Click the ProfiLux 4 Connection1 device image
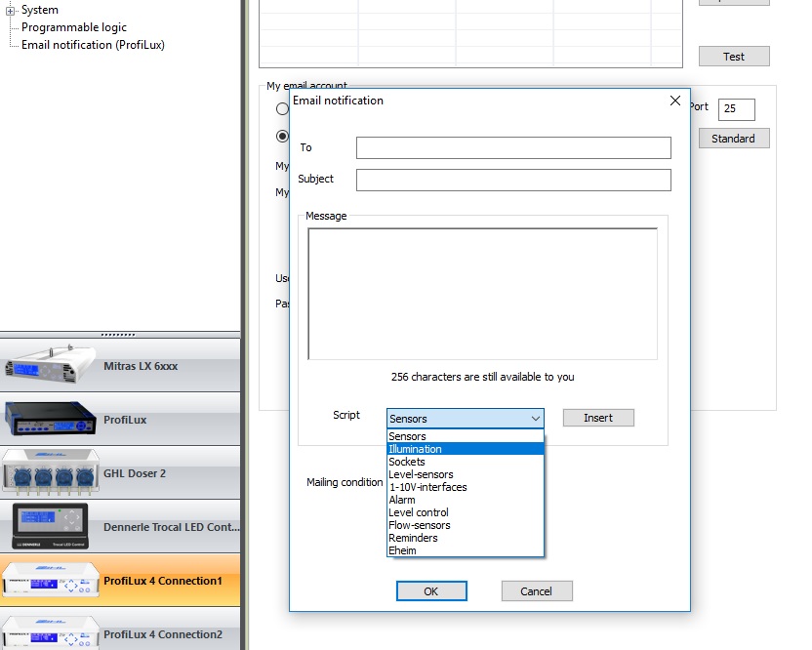The width and height of the screenshot is (812, 650). coord(50,580)
